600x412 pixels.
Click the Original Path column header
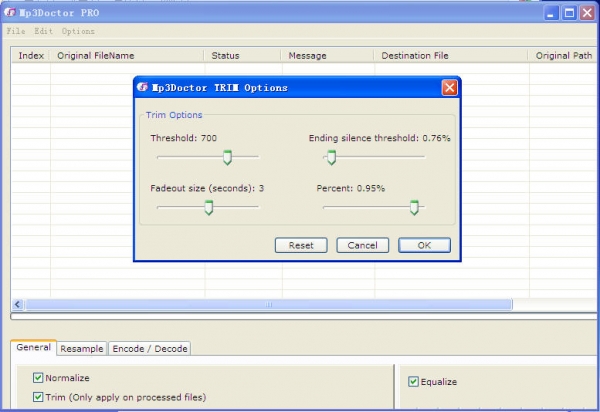[x=563, y=55]
